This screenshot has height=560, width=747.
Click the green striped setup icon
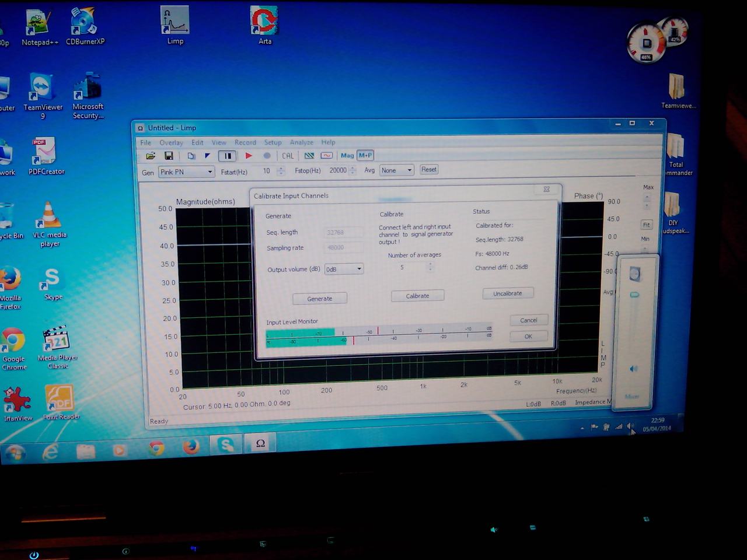pyautogui.click(x=309, y=156)
